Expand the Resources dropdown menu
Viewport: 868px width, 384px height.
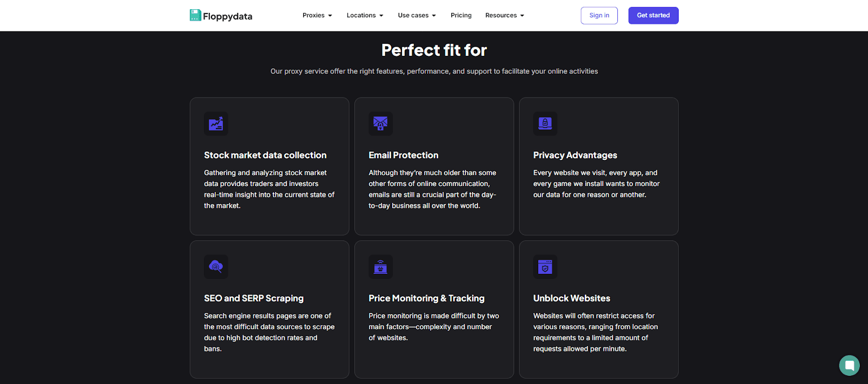(505, 15)
